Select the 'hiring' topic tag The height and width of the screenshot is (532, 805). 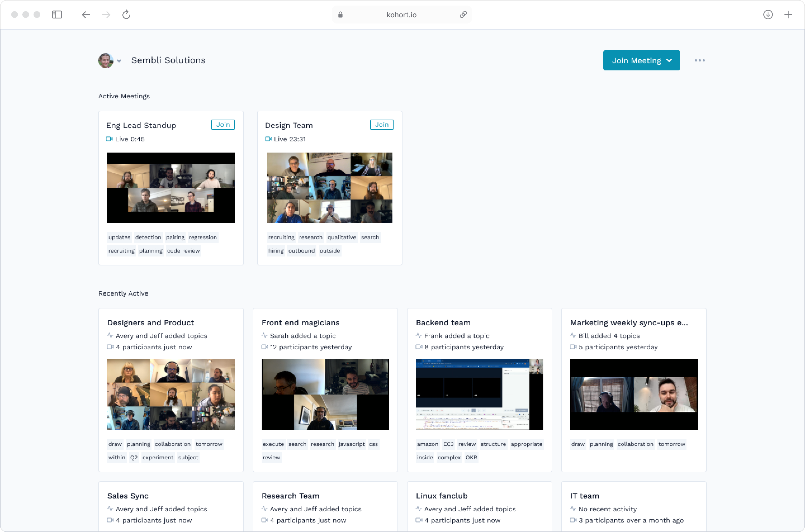tap(276, 251)
